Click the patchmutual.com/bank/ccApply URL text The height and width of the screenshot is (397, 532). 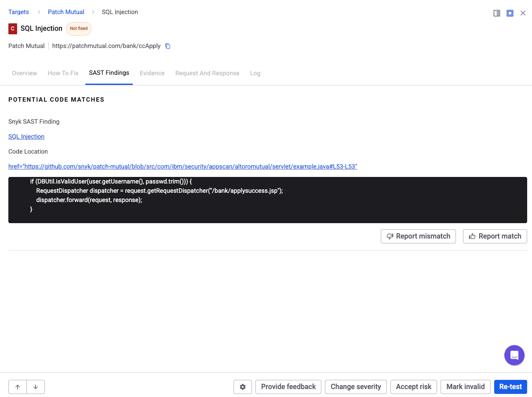click(106, 46)
